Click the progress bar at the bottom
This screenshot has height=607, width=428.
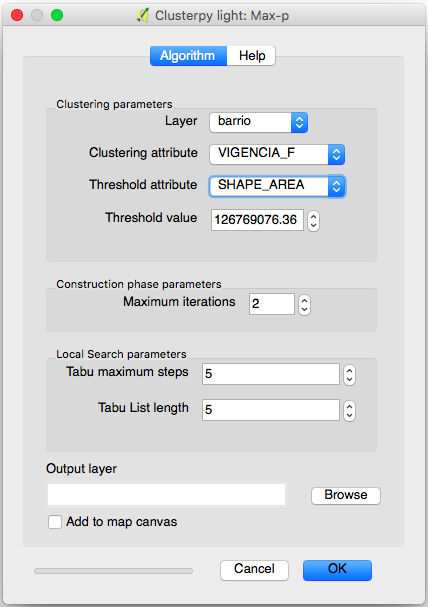[x=113, y=571]
